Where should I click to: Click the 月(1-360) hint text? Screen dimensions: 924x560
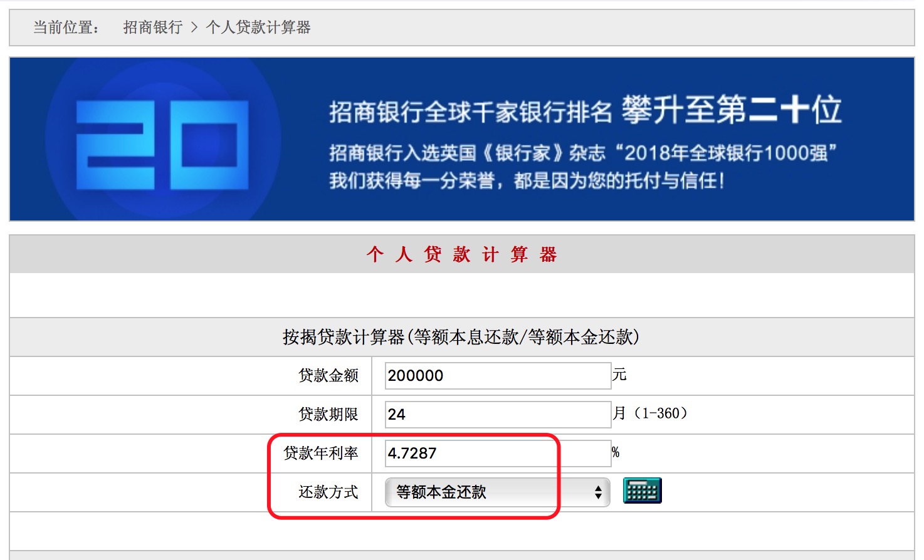[x=650, y=413]
